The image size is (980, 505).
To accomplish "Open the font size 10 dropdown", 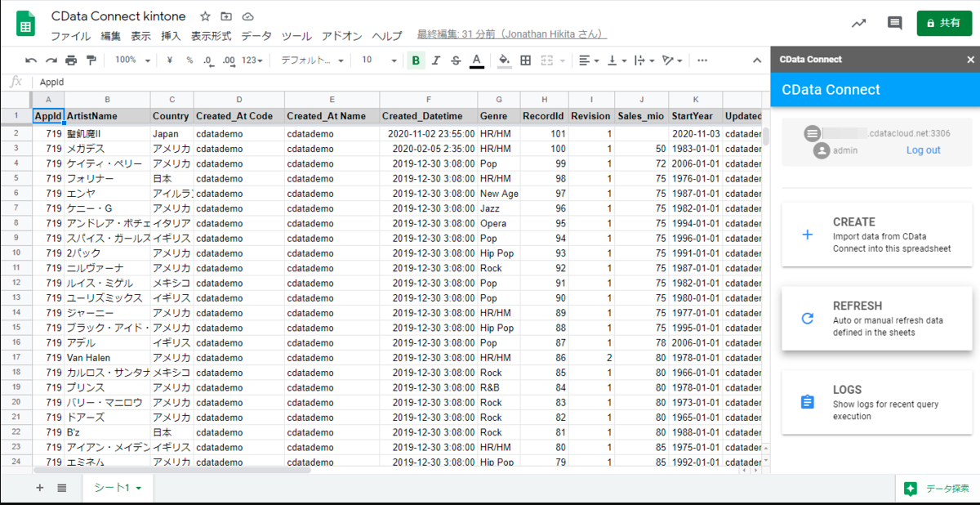I will [x=379, y=60].
